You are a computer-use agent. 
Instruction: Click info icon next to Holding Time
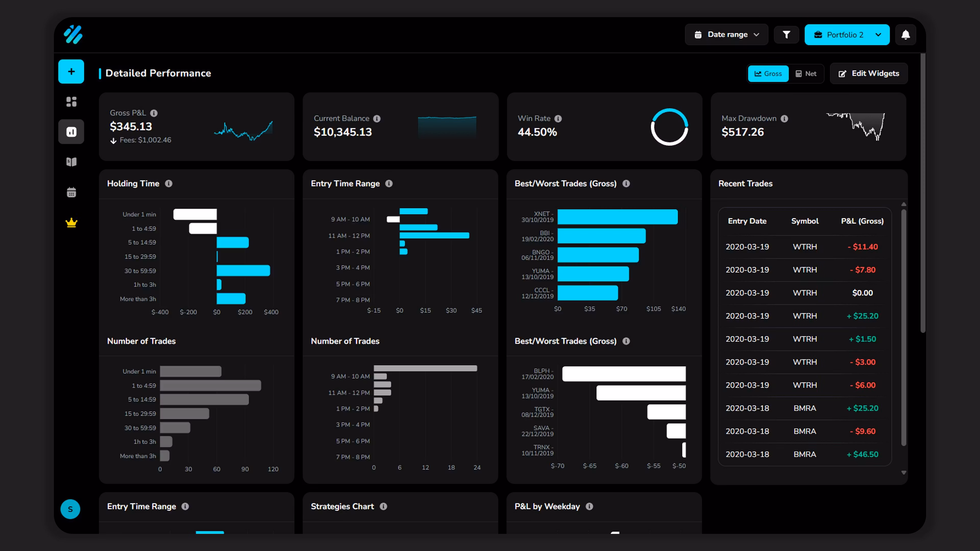(168, 184)
